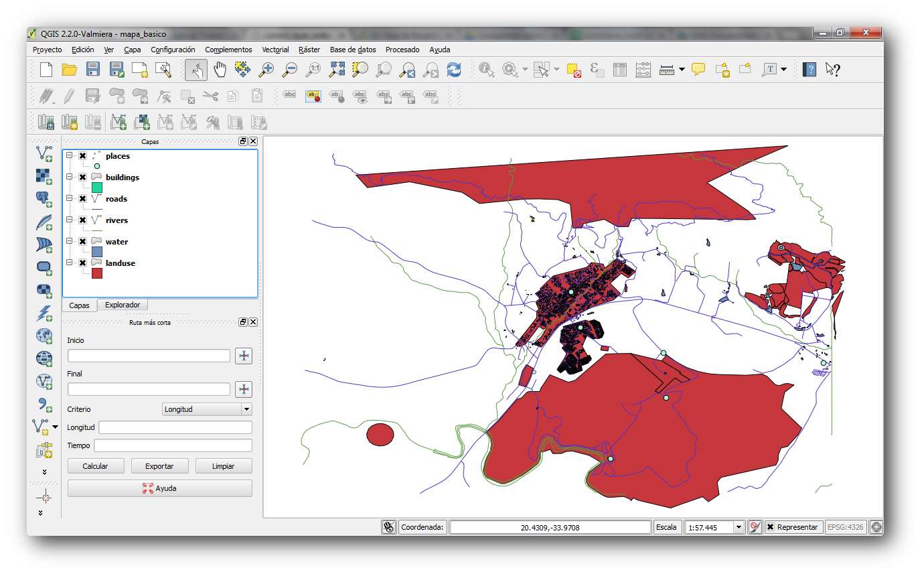Toggle visibility of the roads layer
The height and width of the screenshot is (576, 924).
(x=82, y=199)
